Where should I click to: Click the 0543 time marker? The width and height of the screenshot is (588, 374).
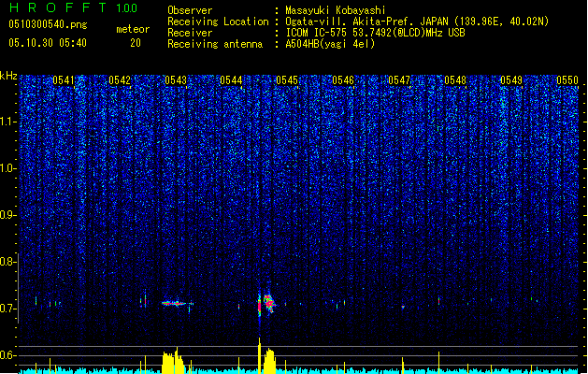[x=176, y=80]
